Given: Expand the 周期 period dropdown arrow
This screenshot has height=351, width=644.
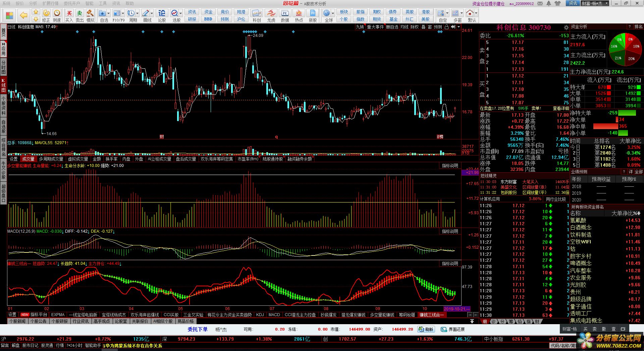Looking at the screenshot, I should (137, 13).
